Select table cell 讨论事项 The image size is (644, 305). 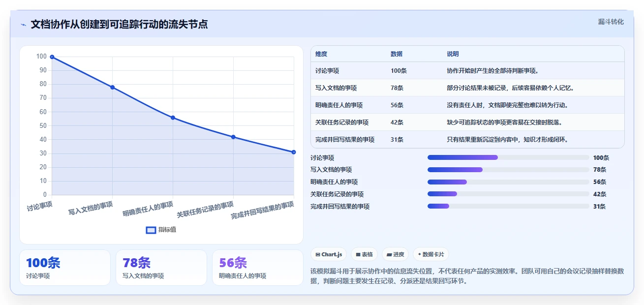click(x=327, y=71)
